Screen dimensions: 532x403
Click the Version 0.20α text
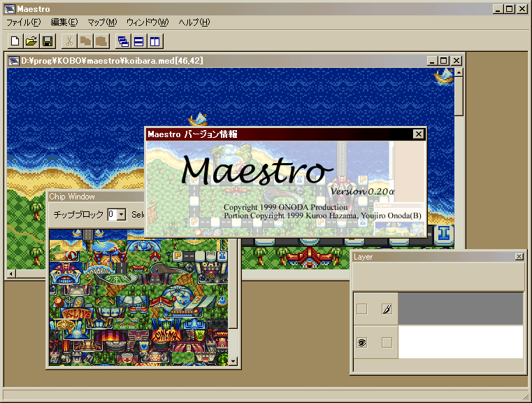pyautogui.click(x=362, y=192)
